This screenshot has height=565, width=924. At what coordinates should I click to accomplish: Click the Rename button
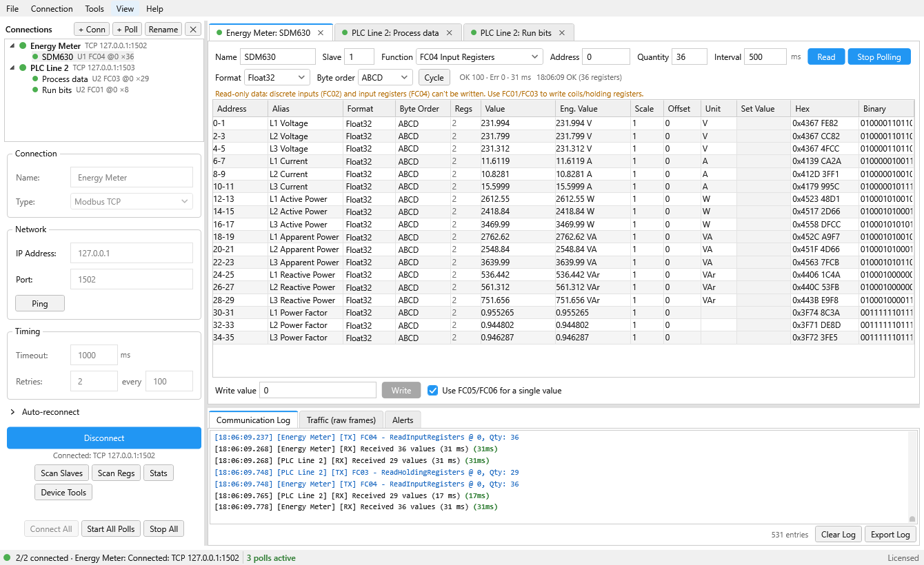(163, 30)
